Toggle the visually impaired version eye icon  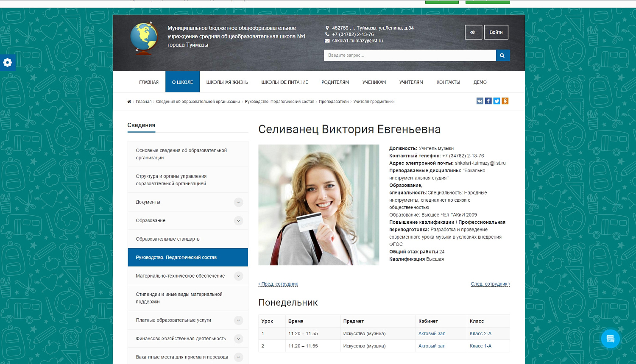pyautogui.click(x=473, y=32)
